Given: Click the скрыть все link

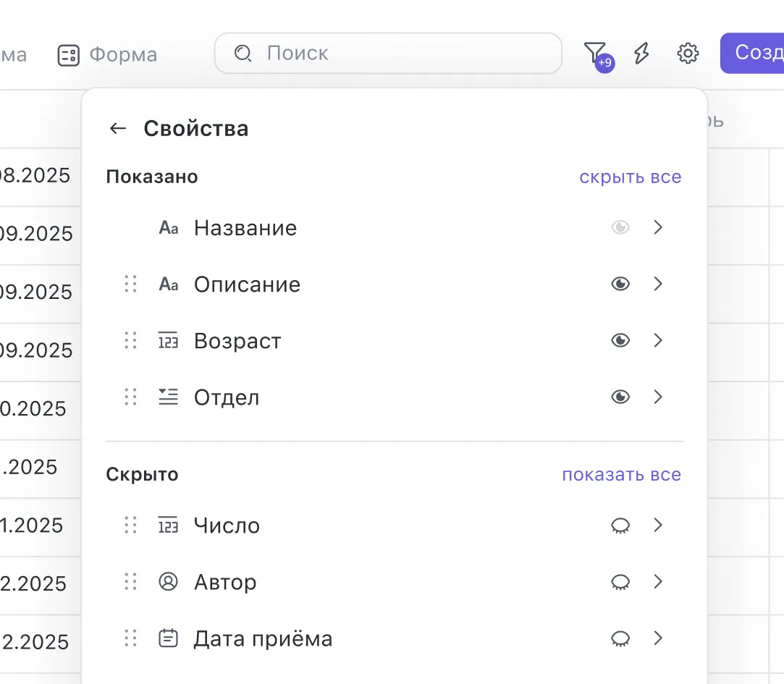Looking at the screenshot, I should [x=630, y=177].
